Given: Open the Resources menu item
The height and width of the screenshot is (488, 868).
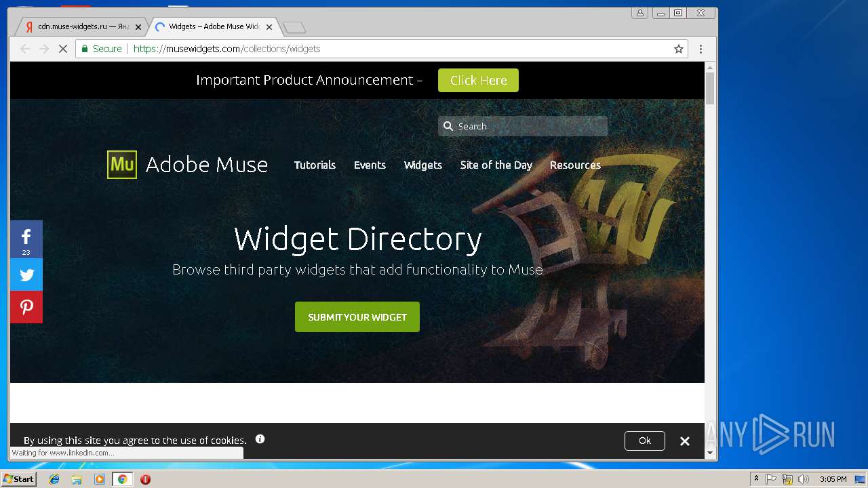Looking at the screenshot, I should (x=575, y=165).
